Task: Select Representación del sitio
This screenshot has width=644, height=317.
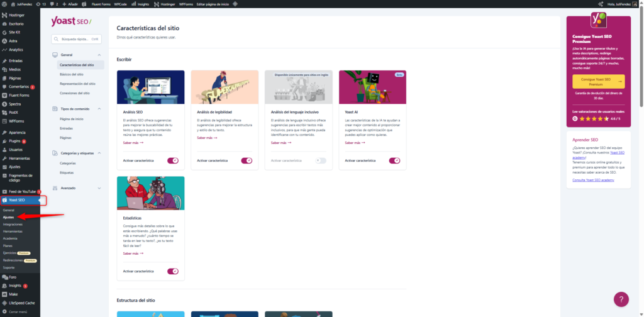Action: pyautogui.click(x=77, y=84)
